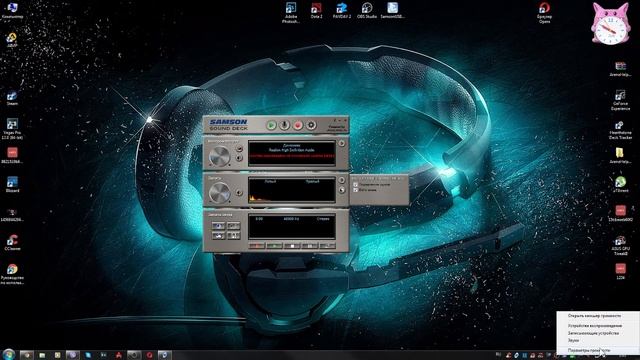Screen dimensions: 640x360
Task: Open the Blizzard desktop icon
Action: (12, 185)
